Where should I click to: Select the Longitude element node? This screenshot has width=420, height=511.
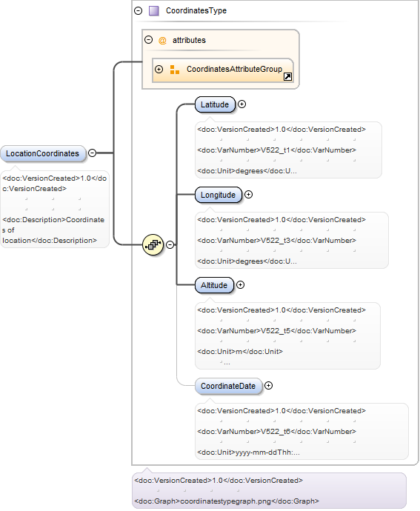(219, 195)
